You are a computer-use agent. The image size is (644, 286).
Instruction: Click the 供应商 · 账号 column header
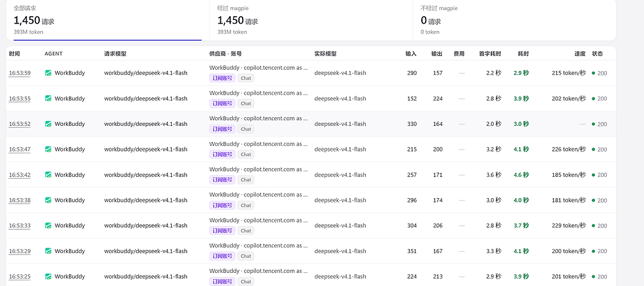click(225, 54)
